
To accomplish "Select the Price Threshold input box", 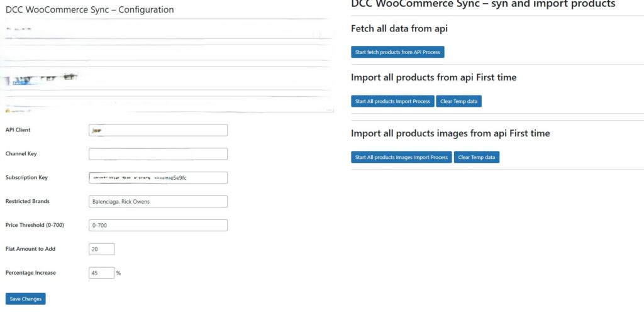I will point(158,225).
